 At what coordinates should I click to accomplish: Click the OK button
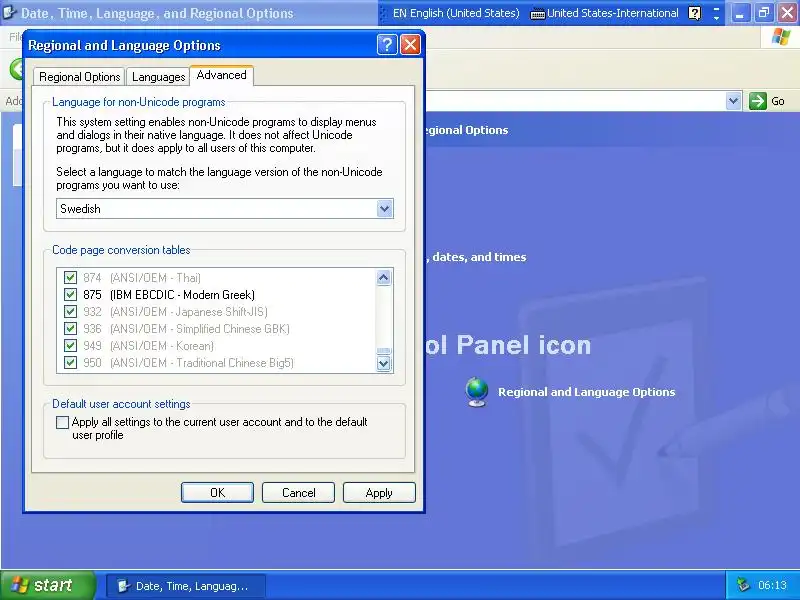[217, 492]
